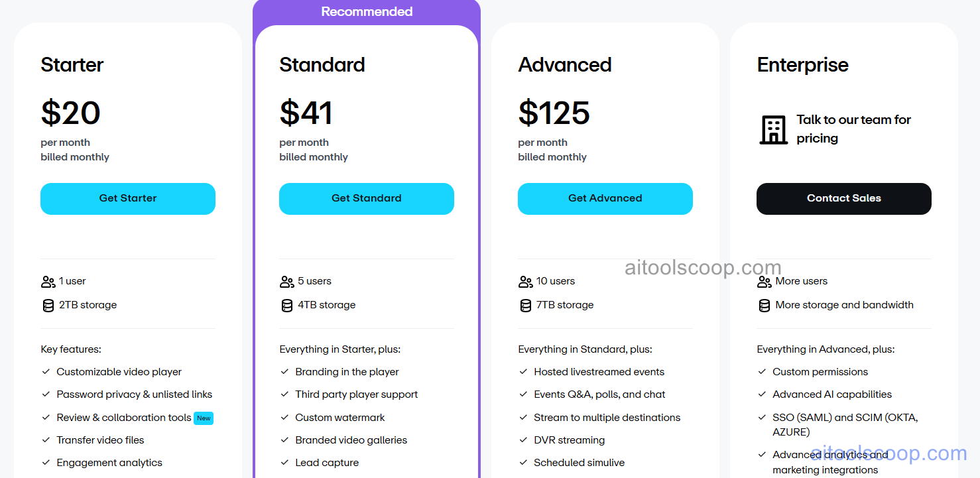The width and height of the screenshot is (980, 478).
Task: Click the Get Standard button
Action: click(367, 198)
